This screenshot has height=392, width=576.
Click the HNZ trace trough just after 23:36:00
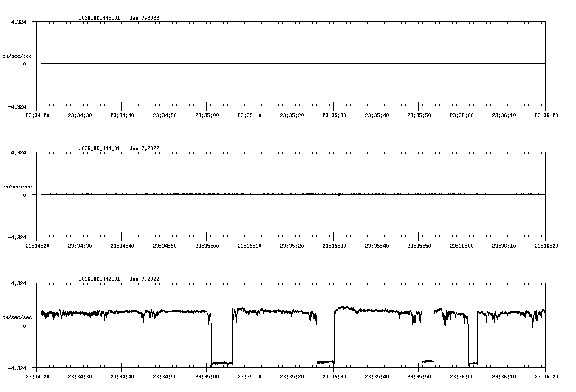coord(473,364)
